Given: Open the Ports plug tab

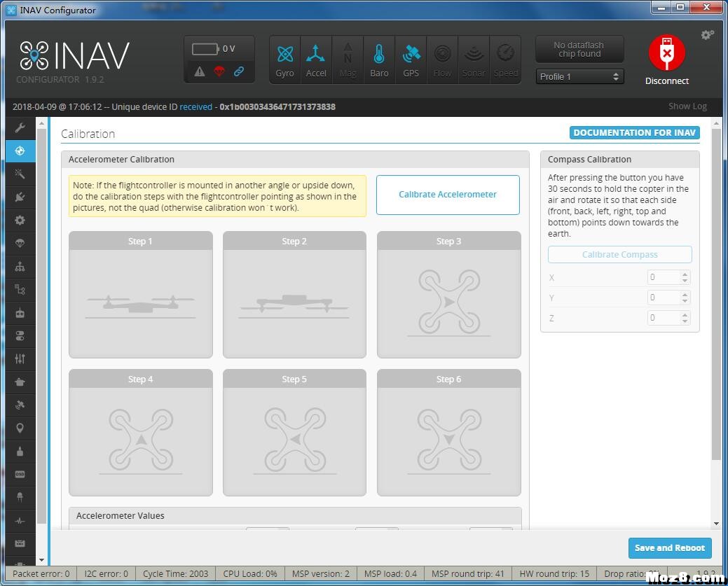Looking at the screenshot, I should coord(20,197).
